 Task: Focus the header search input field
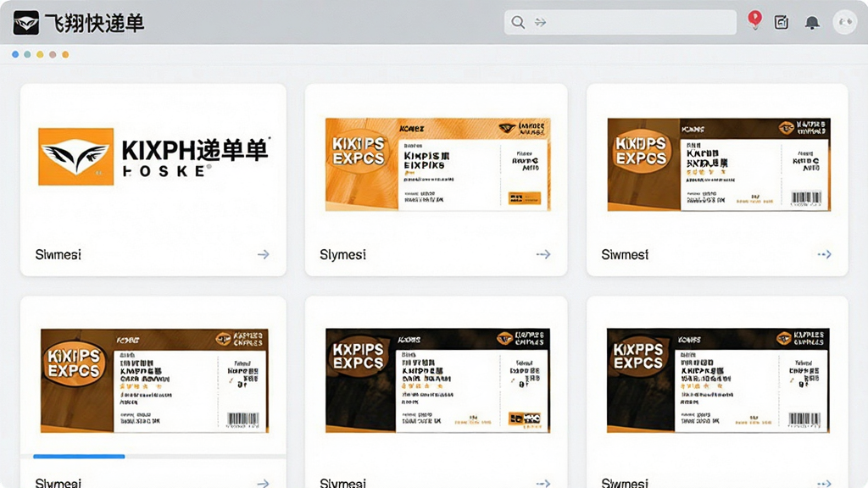coord(620,22)
